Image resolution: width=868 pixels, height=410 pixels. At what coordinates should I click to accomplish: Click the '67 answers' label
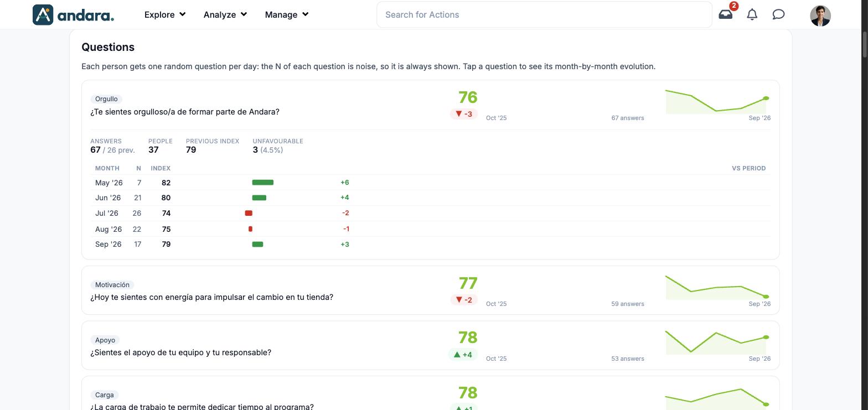coord(628,118)
